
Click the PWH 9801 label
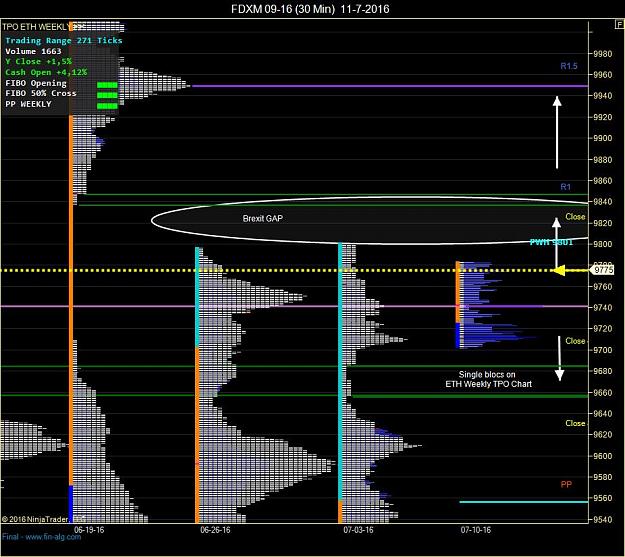coord(551,242)
